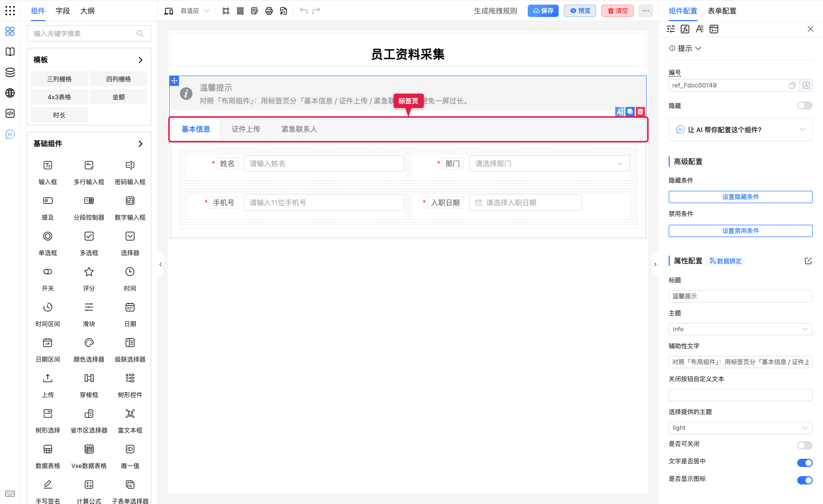Open the code editor sidebar icon
Image resolution: width=823 pixels, height=504 pixels.
(x=10, y=113)
